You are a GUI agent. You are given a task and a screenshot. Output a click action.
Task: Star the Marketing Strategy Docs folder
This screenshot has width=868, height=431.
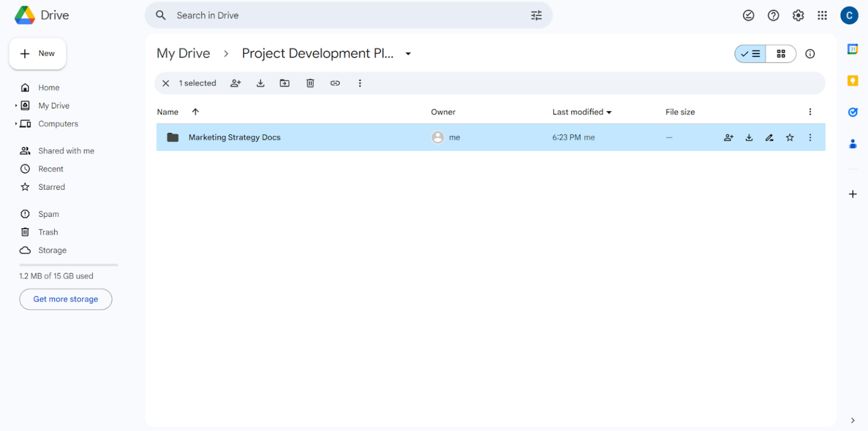[789, 137]
